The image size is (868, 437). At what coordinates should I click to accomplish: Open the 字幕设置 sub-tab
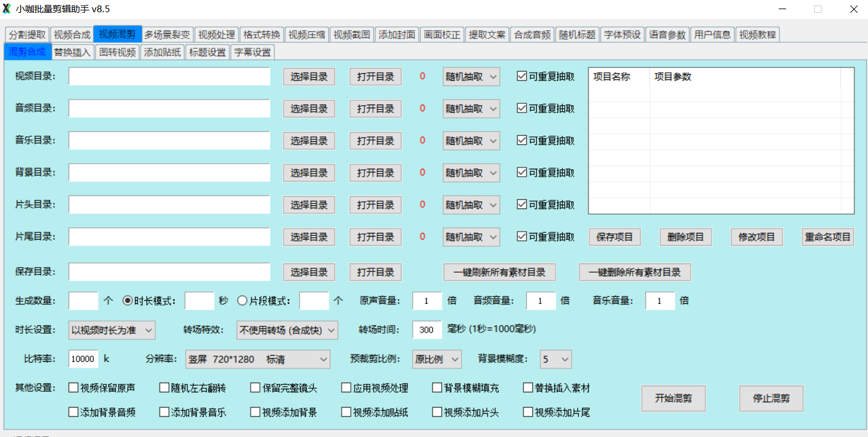click(x=252, y=52)
